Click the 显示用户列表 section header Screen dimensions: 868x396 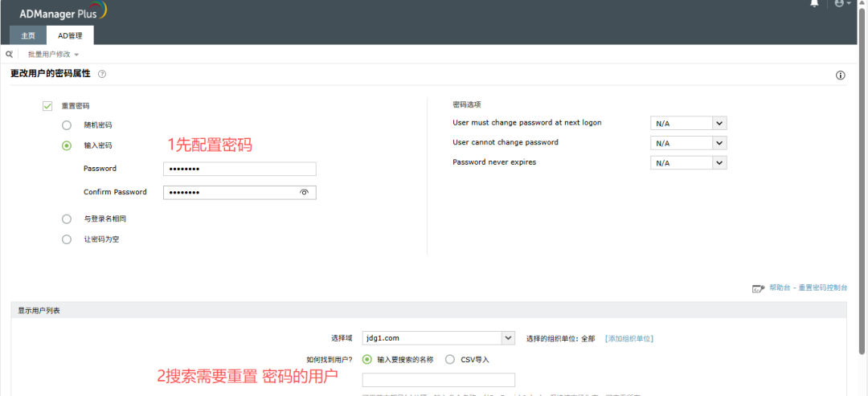coord(428,310)
